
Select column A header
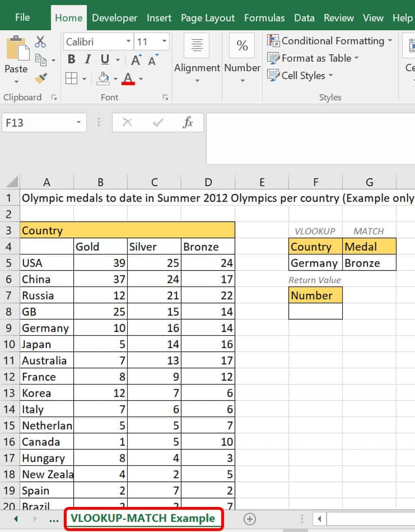pyautogui.click(x=46, y=182)
